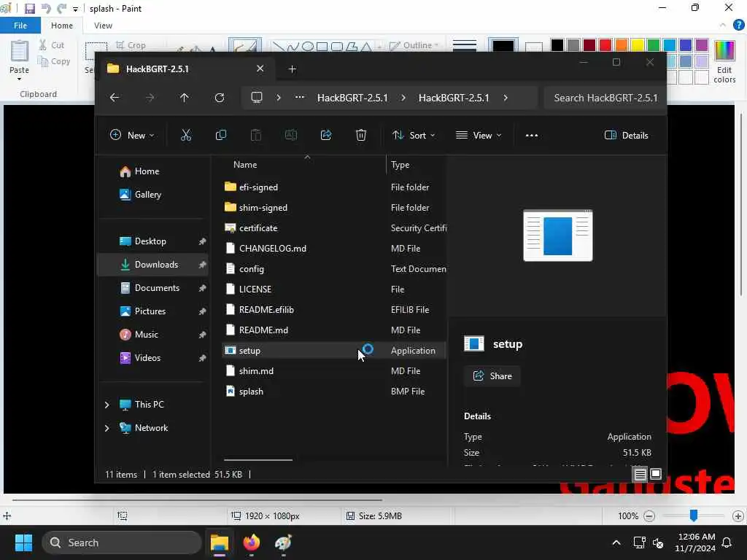Open the New dropdown in Explorer
Image resolution: width=747 pixels, height=560 pixels.
coord(132,135)
